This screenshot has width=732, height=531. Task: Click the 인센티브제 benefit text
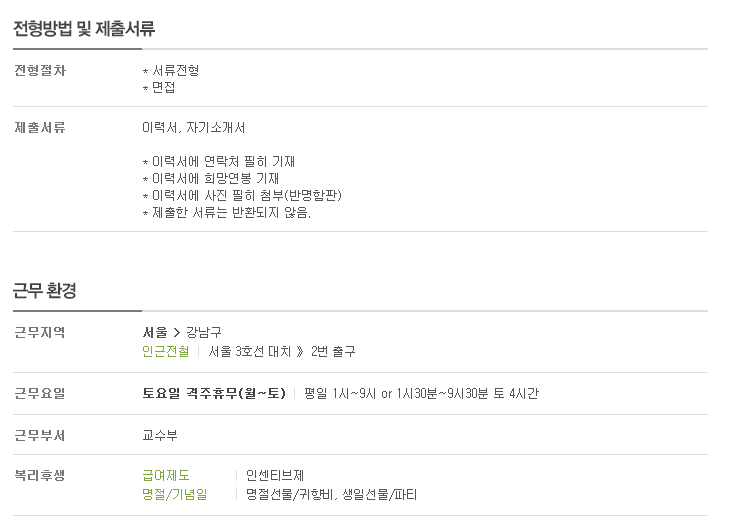[x=274, y=475]
